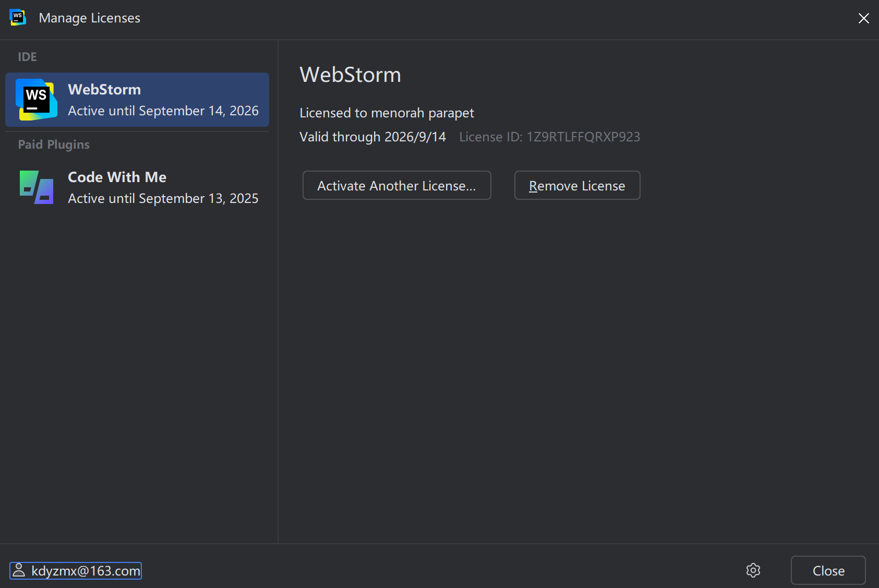Click the Close button at bottom right
The height and width of the screenshot is (588, 879).
coord(828,570)
